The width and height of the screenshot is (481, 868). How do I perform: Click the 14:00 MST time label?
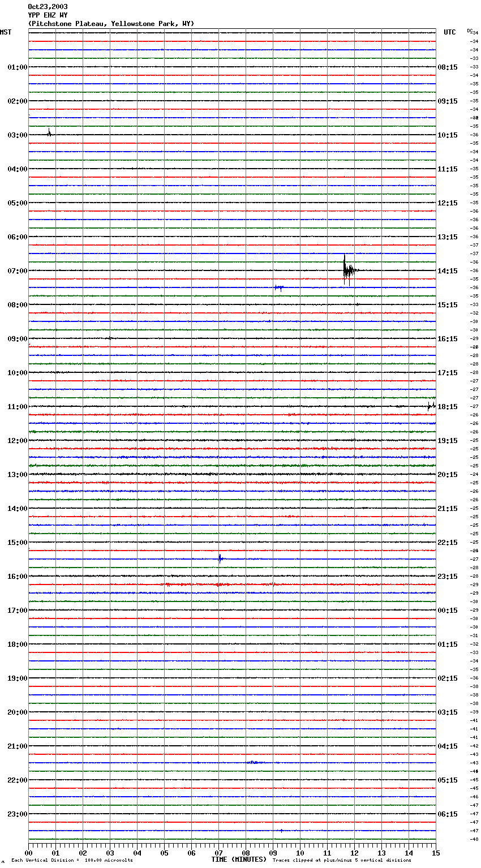(18, 509)
